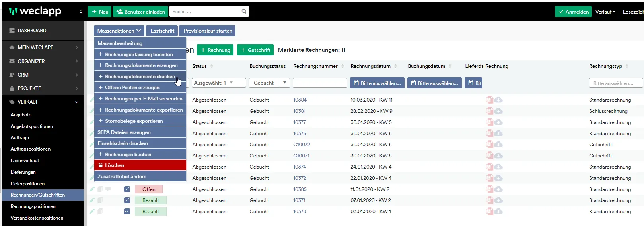Download invoice 10370 via cloud icon

point(498,212)
